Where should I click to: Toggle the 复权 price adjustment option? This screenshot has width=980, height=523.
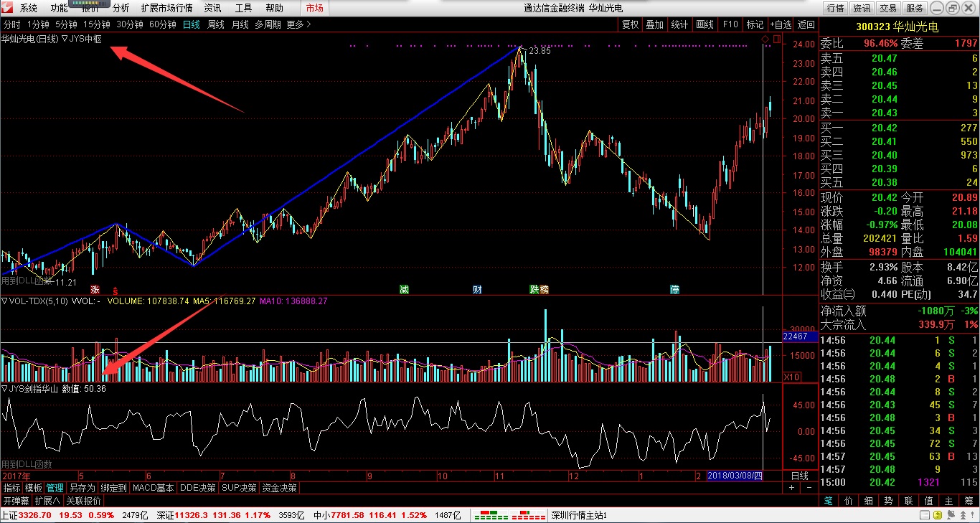point(630,24)
